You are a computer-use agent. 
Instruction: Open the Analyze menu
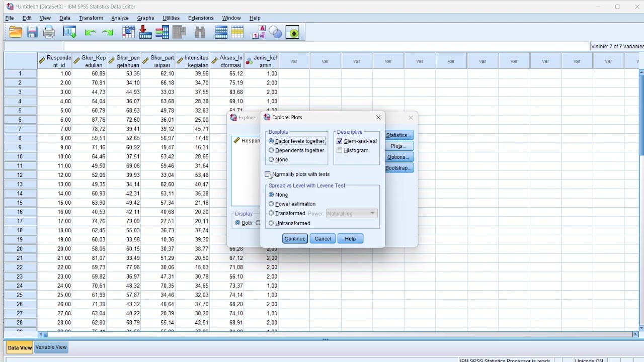coord(120,18)
